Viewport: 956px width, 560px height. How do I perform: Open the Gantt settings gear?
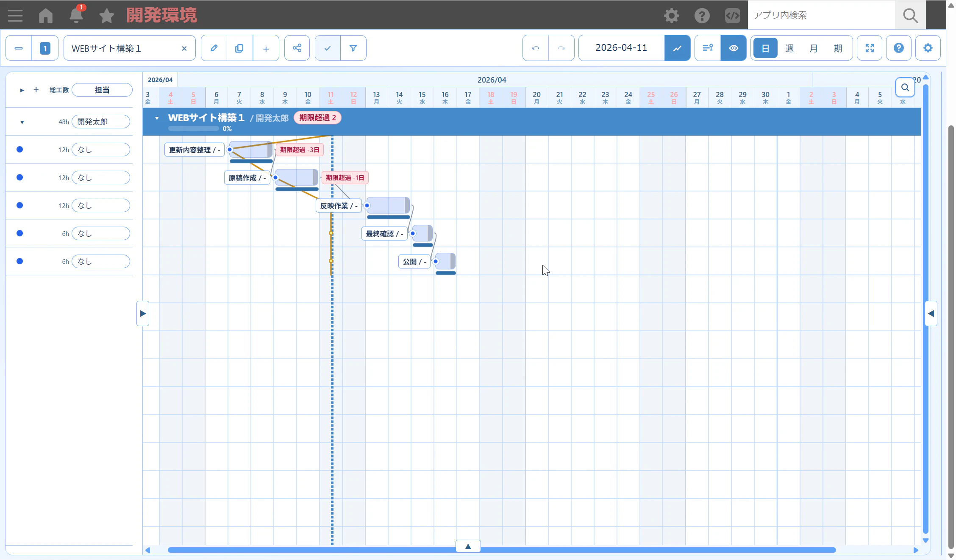pyautogui.click(x=928, y=48)
